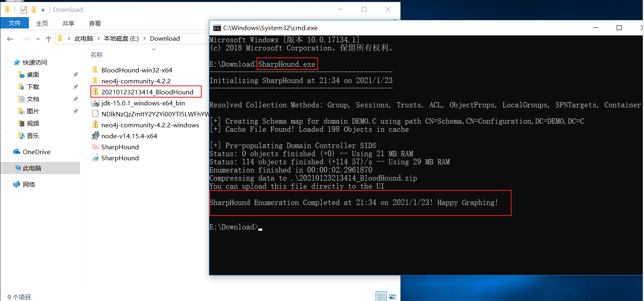Image resolution: width=644 pixels, height=301 pixels.
Task: Click the cmd.exe icon in title bar
Action: pos(217,28)
